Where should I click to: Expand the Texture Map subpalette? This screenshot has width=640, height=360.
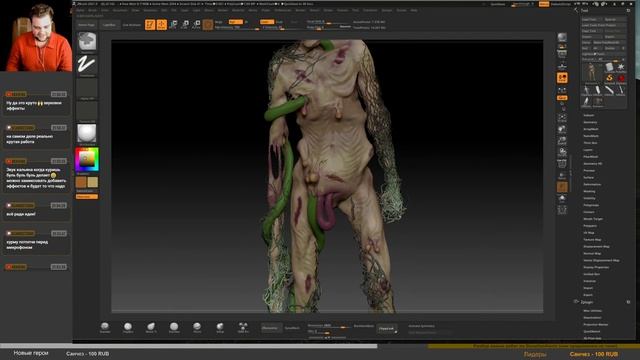[x=592, y=240]
